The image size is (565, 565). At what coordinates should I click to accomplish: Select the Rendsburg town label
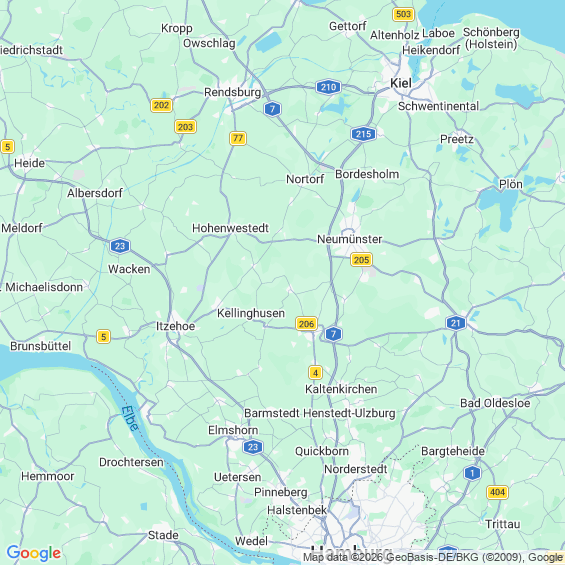point(232,92)
